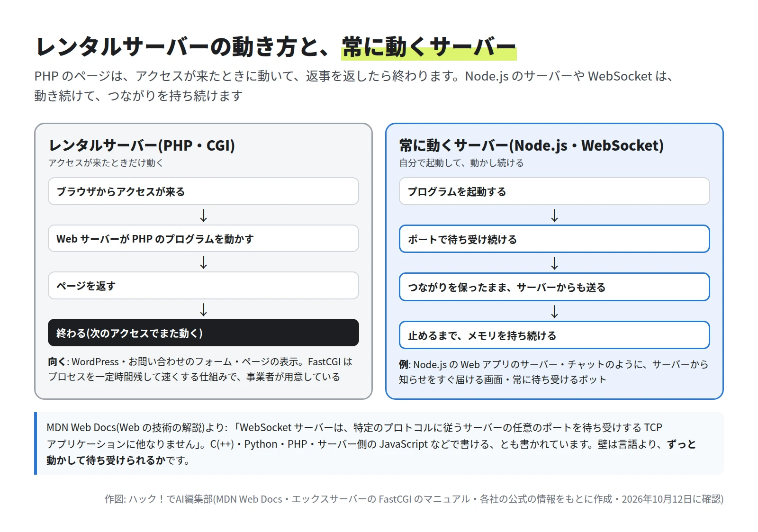This screenshot has height=532, width=758.
Task: Click bold text '動かして待ち受けられるか'
Action: click(106, 460)
